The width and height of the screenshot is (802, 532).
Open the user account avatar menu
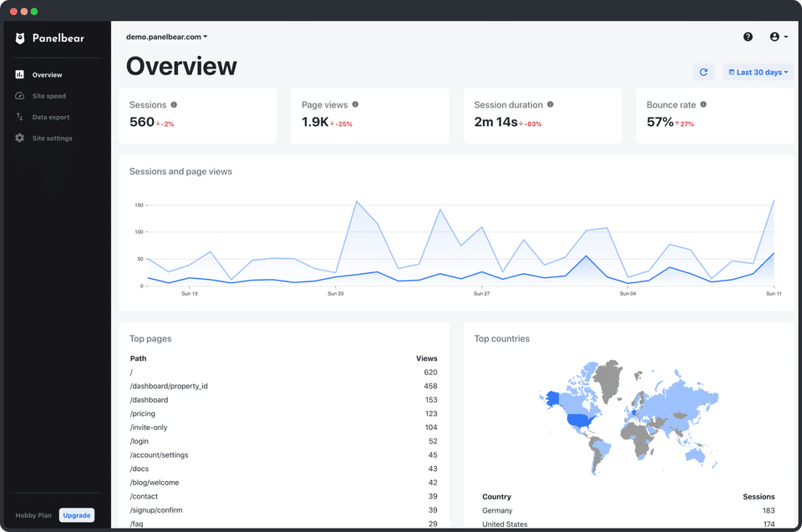(779, 37)
